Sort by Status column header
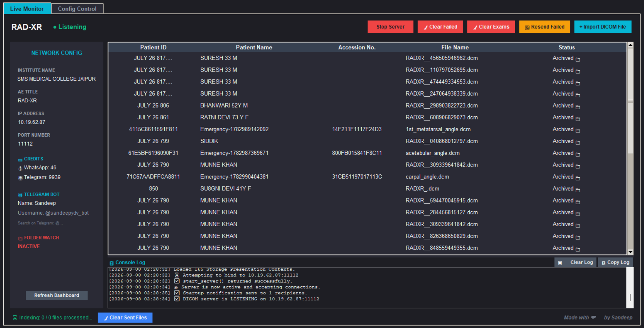Screen dimensions: 644x328 pyautogui.click(x=567, y=47)
